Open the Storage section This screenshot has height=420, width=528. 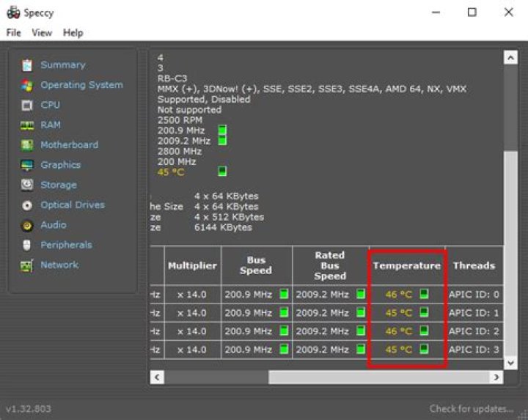point(59,185)
